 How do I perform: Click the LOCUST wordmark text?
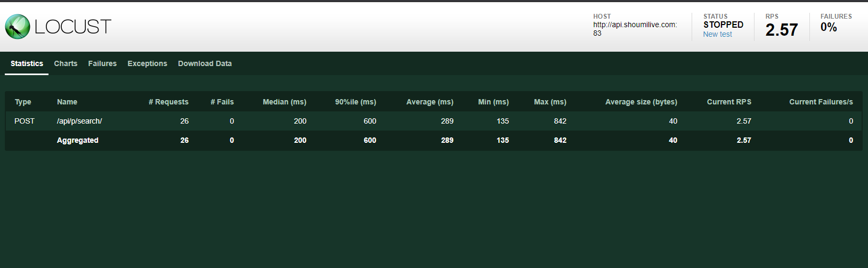tap(73, 27)
